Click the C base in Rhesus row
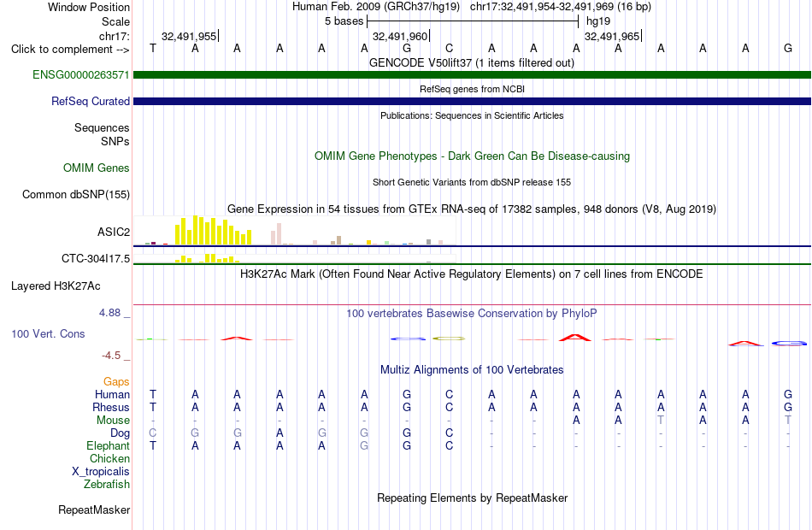Screen dimensions: 812x530 (449, 407)
